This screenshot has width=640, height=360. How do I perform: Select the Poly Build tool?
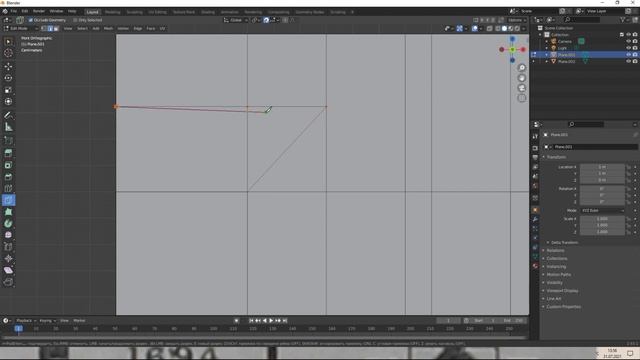tap(8, 212)
